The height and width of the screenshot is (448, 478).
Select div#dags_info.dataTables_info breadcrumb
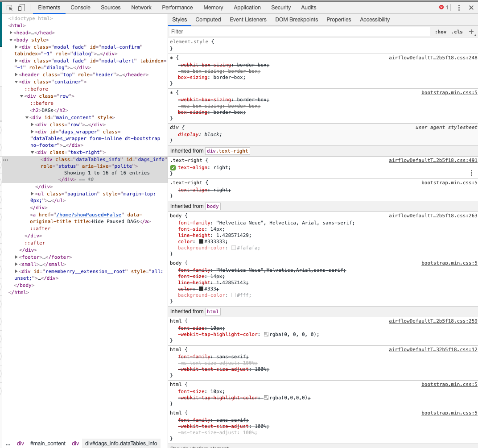tap(121, 444)
